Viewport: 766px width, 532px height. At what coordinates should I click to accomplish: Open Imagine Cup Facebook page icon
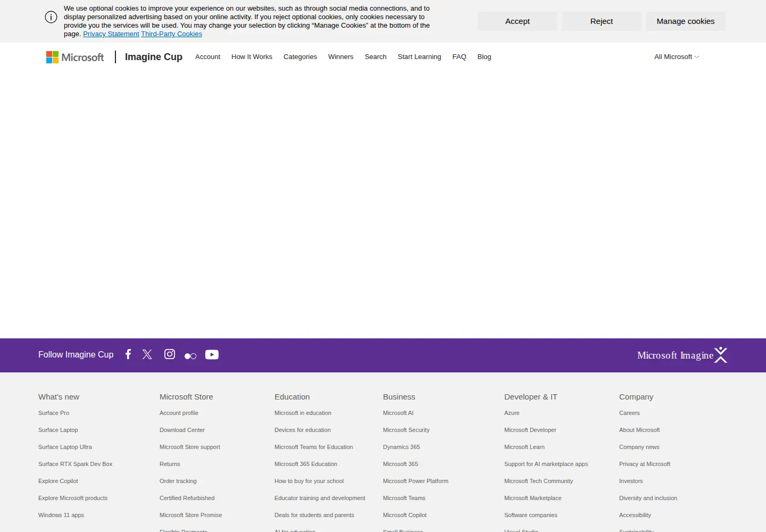coord(128,354)
